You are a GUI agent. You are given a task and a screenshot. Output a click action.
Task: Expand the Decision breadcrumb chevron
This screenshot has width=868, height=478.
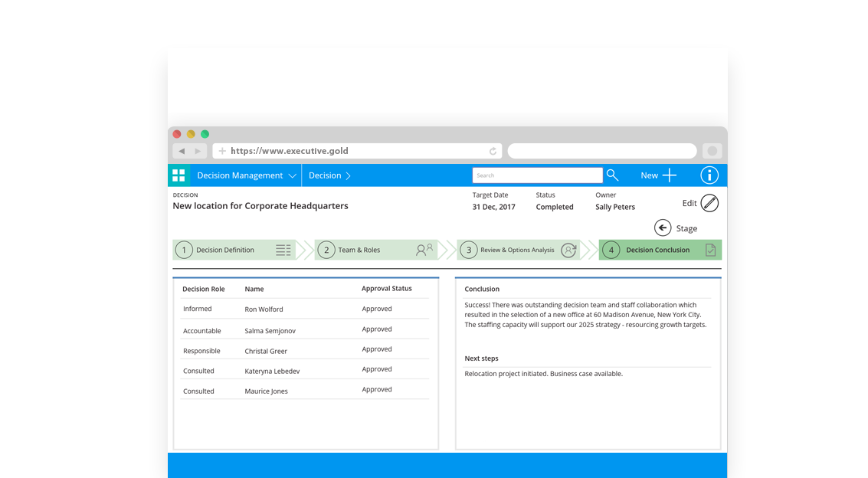[x=348, y=175]
